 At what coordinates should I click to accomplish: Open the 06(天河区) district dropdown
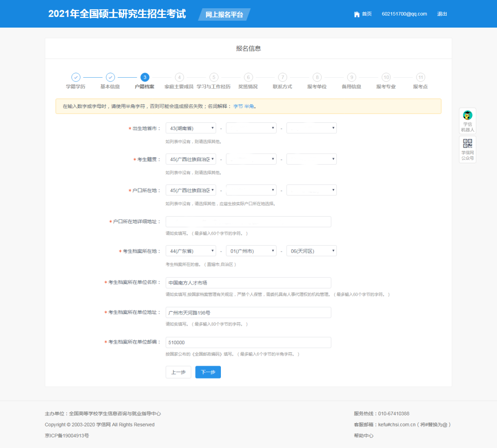312,251
